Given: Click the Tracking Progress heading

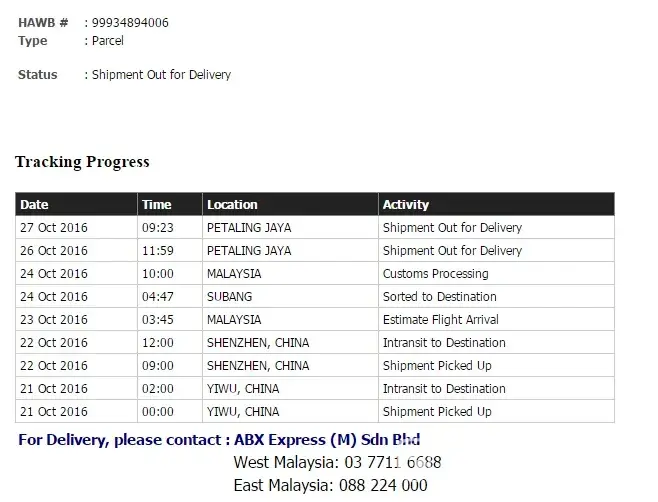Looking at the screenshot, I should point(82,162).
